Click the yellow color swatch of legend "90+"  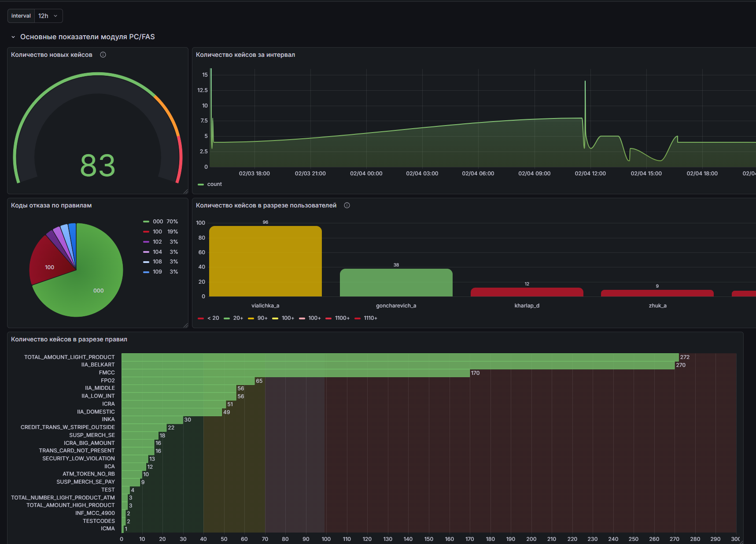pyautogui.click(x=251, y=318)
